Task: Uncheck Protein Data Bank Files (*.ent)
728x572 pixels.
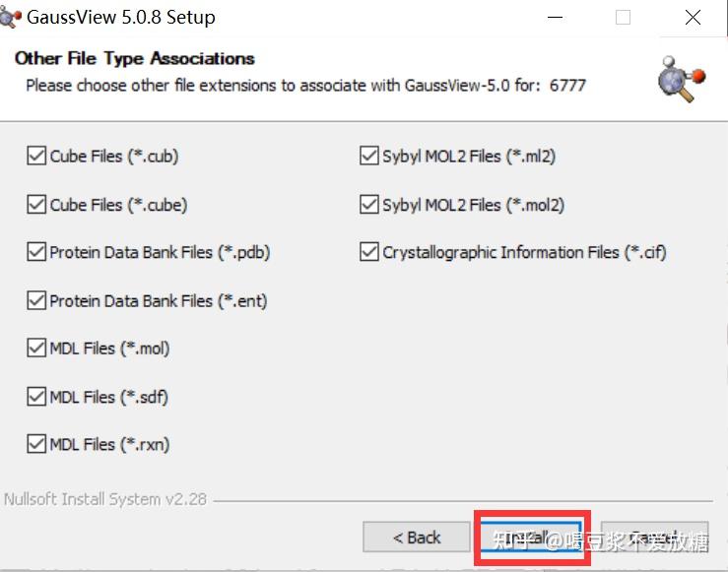Action: 36,300
